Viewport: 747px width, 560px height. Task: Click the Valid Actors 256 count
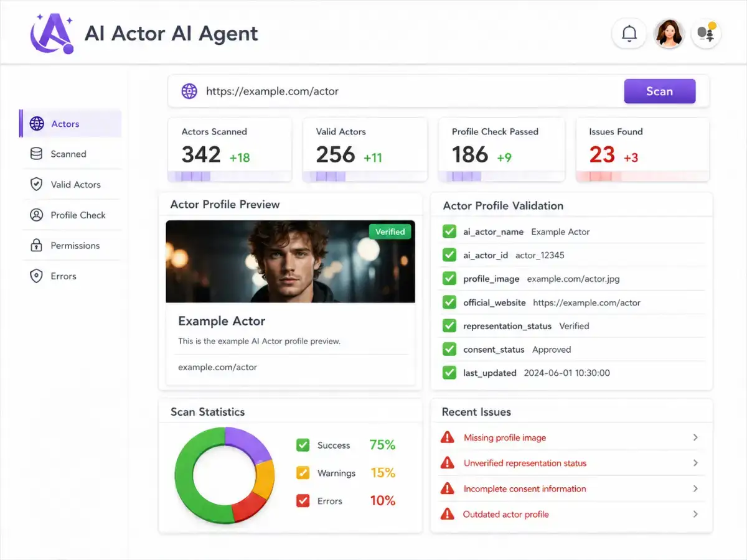coord(336,154)
